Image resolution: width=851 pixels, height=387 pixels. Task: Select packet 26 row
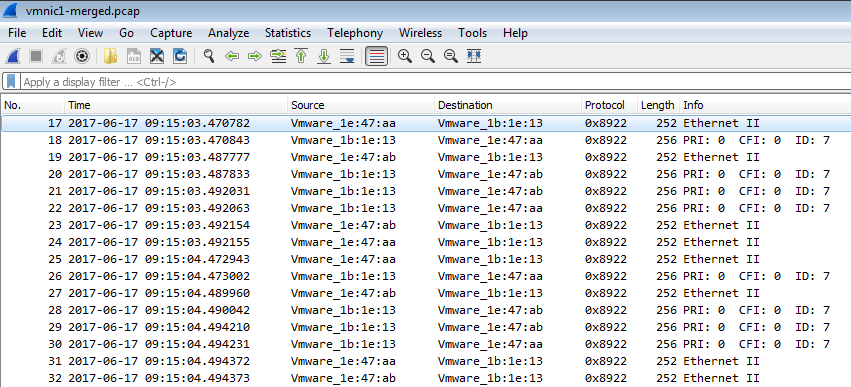tap(426, 276)
